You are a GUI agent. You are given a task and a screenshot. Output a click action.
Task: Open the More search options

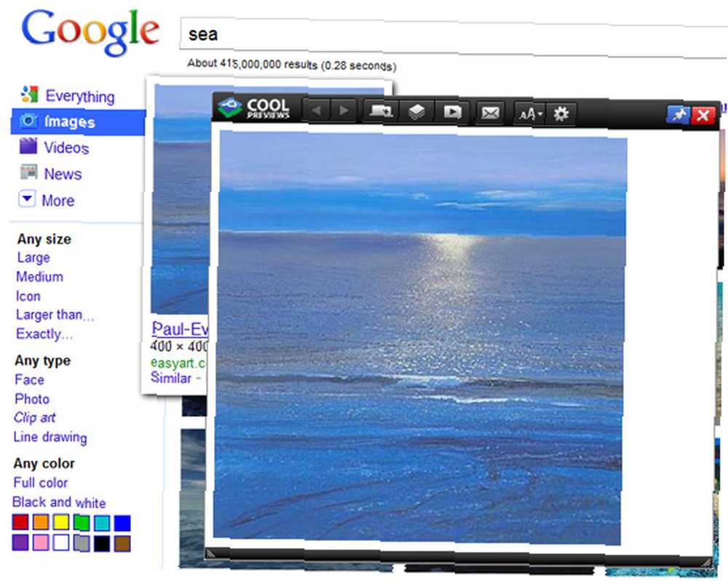pyautogui.click(x=58, y=201)
